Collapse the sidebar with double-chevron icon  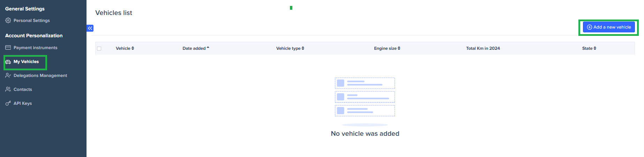point(90,28)
